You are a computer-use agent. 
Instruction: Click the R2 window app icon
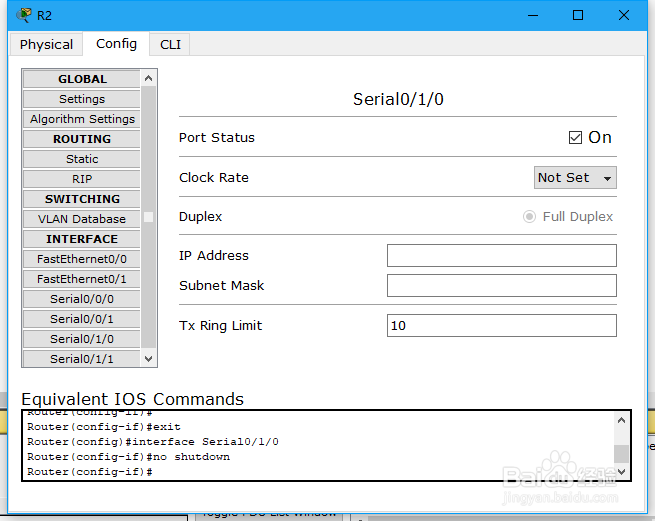point(23,15)
